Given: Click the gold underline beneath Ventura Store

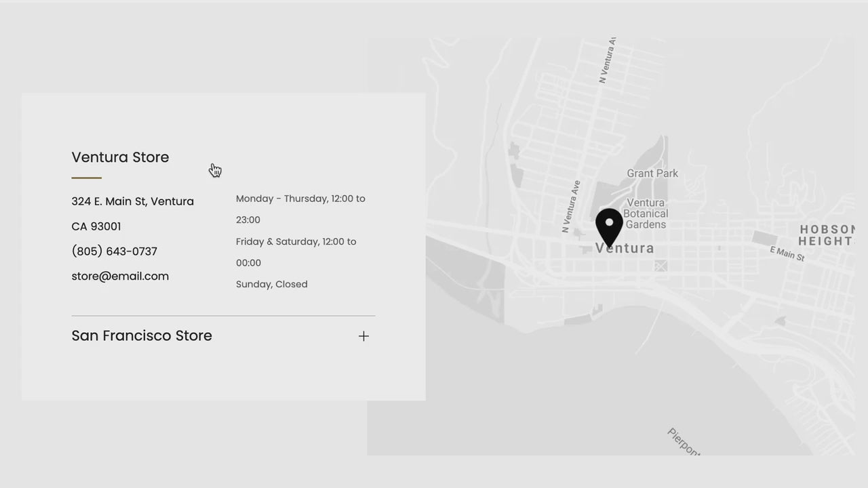Looking at the screenshot, I should pos(86,178).
